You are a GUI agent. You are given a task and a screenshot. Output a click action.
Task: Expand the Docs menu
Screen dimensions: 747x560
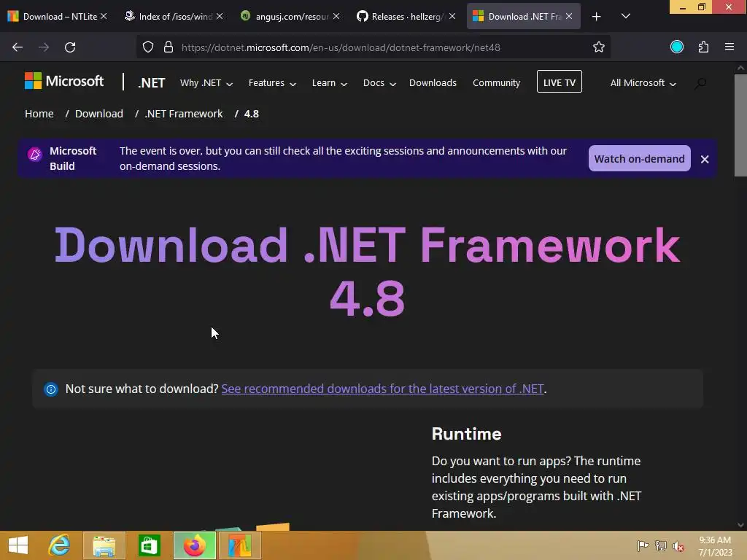(379, 83)
